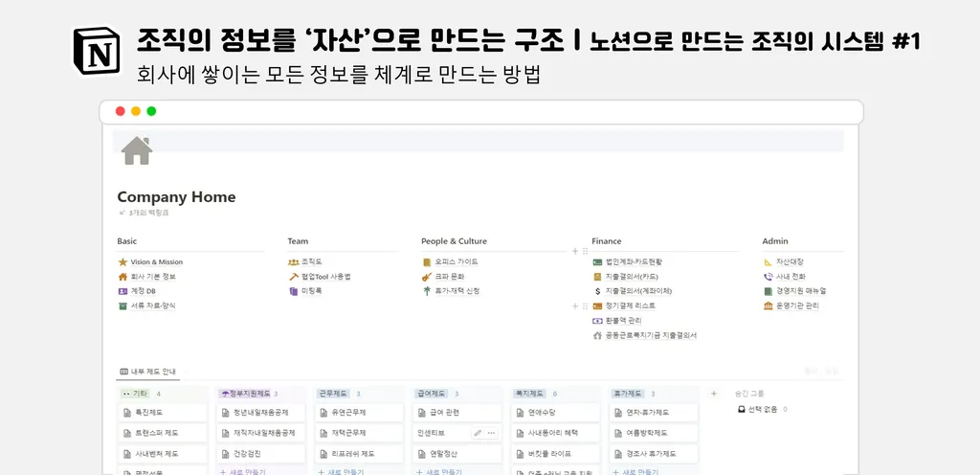Open the 유연근무제 card
980x475 pixels.
pos(360,413)
